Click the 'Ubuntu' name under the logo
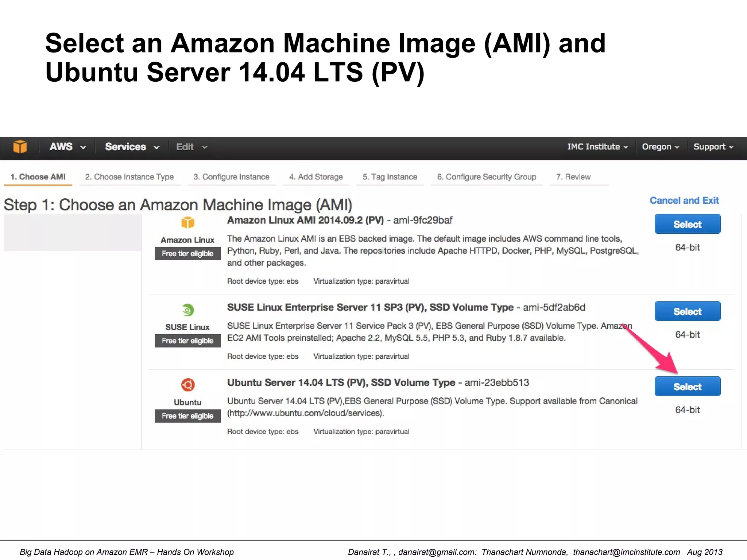The image size is (747, 560). coord(187,402)
